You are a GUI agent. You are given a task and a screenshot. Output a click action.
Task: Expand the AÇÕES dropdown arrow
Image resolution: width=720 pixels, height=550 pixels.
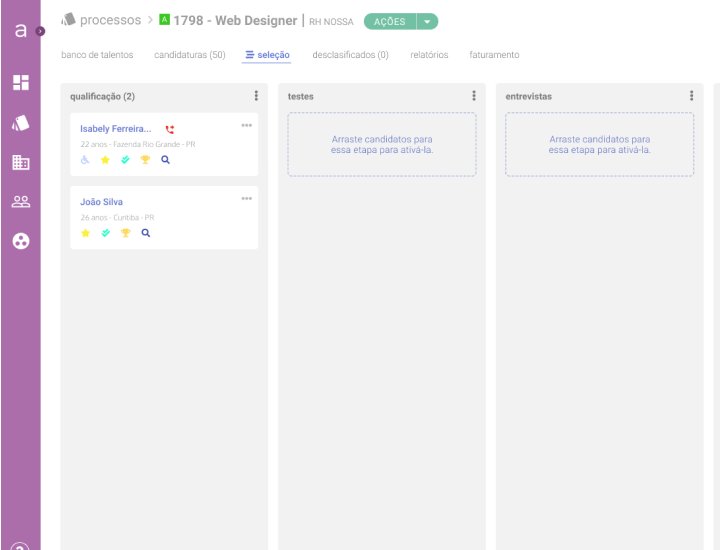point(428,22)
